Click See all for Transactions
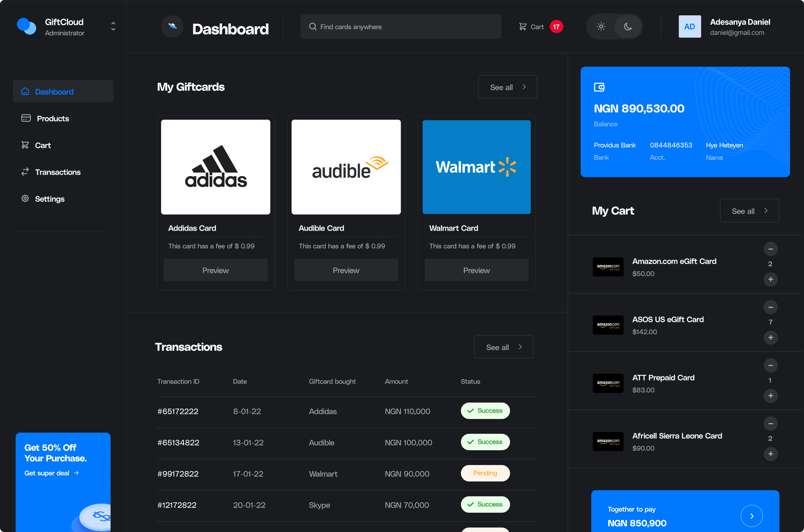804x532 pixels. tap(503, 347)
